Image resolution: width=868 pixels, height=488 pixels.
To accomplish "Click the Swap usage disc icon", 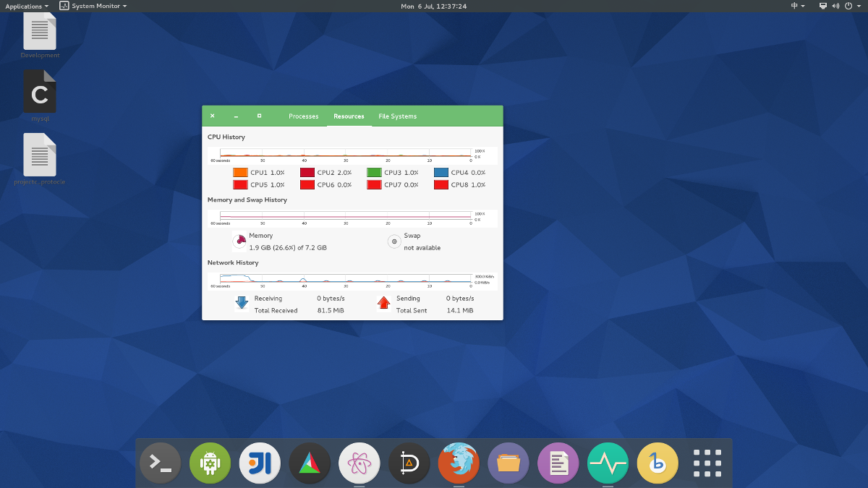I will [394, 241].
